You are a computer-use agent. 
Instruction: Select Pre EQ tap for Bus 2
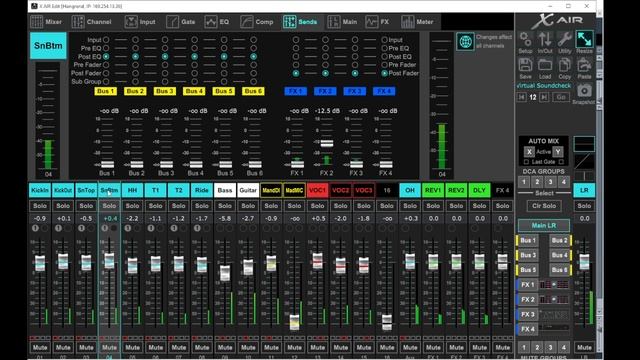pos(135,48)
